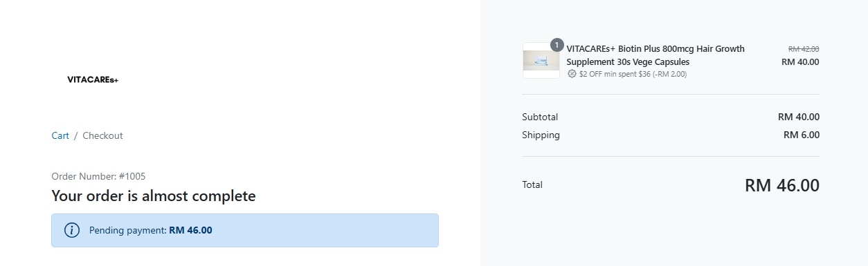Click the VITACAREs+ Biotin Plus product title
This screenshot has height=266, width=868.
tap(655, 55)
